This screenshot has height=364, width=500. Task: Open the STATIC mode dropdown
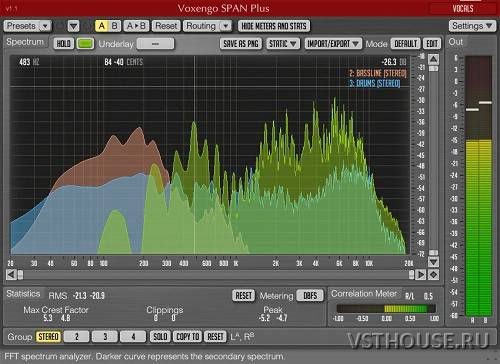coord(283,44)
